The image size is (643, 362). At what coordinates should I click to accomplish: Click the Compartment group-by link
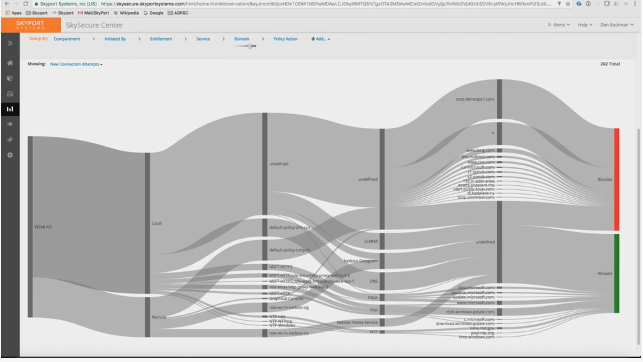67,39
